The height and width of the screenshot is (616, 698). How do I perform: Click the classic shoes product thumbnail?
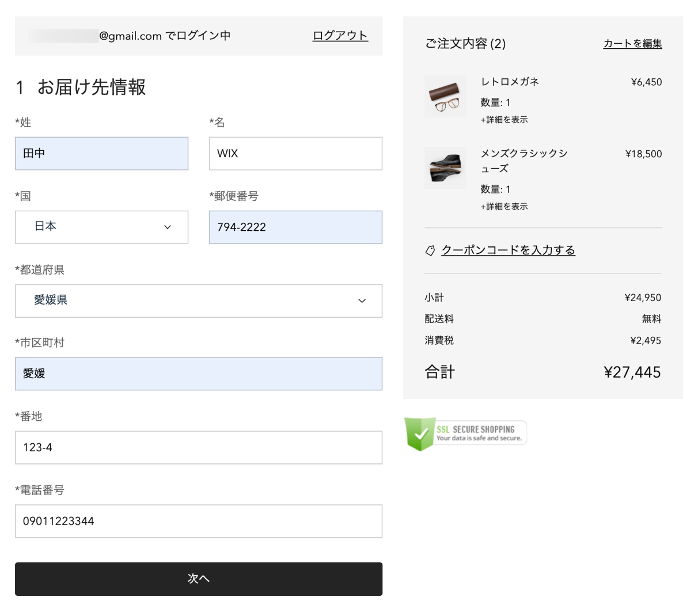coord(446,169)
